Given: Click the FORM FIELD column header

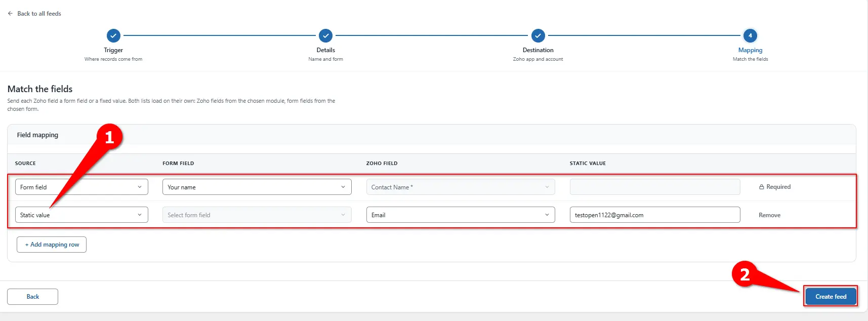Looking at the screenshot, I should pyautogui.click(x=178, y=164).
